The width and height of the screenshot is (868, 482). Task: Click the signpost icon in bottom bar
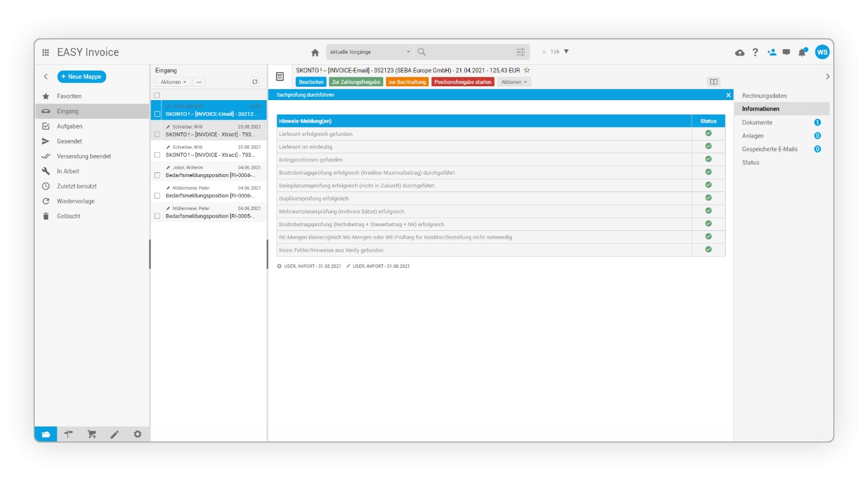tap(68, 434)
